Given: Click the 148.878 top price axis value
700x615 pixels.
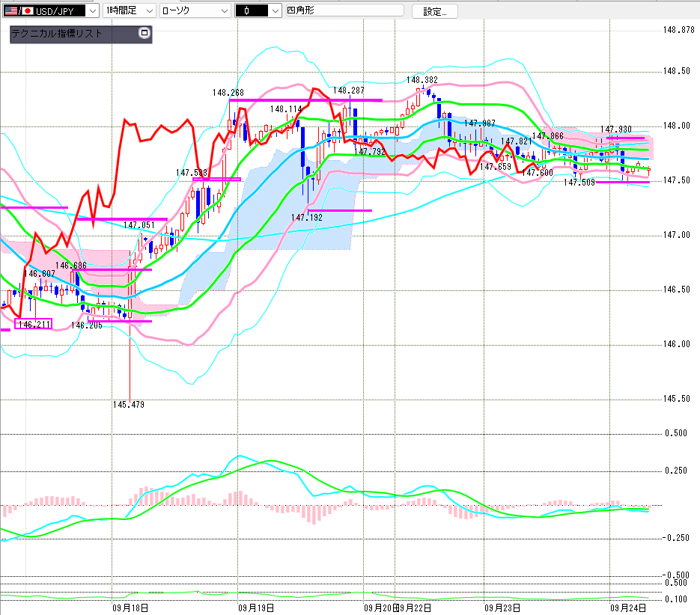Looking at the screenshot, I should pyautogui.click(x=679, y=30).
